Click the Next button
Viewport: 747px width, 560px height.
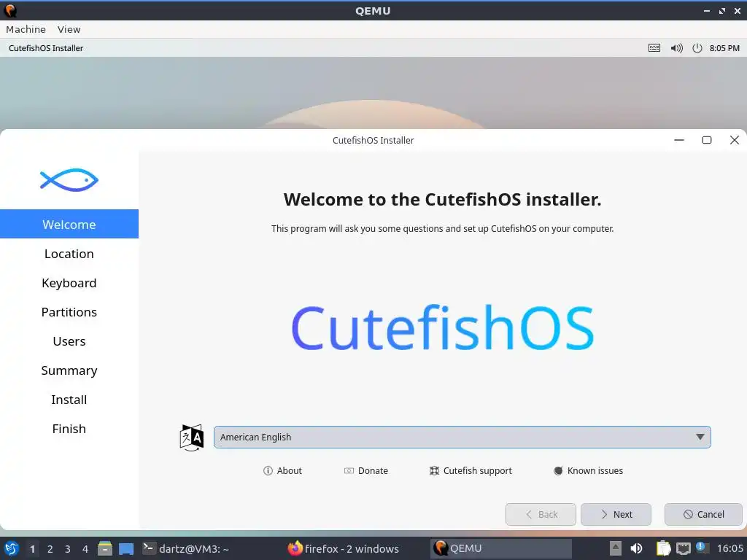[x=616, y=514]
